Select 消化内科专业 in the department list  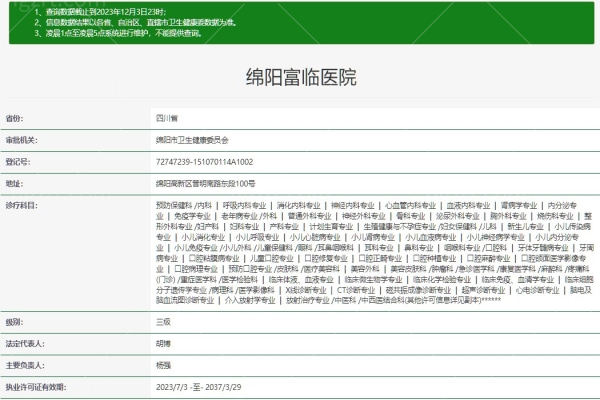pyautogui.click(x=298, y=206)
